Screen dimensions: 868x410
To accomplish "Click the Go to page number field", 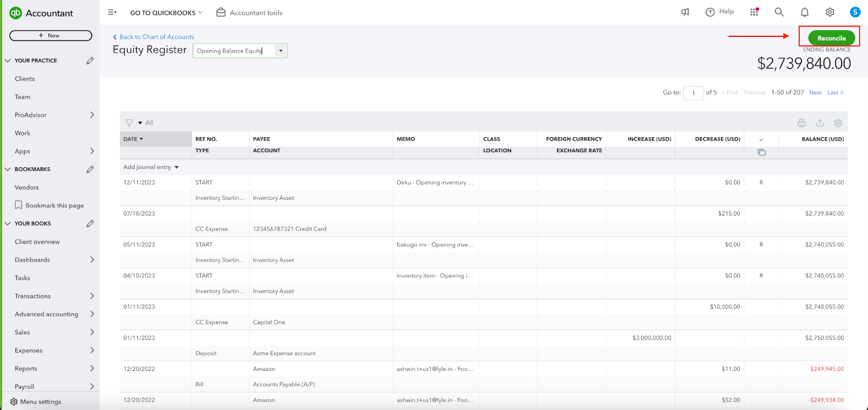I will [693, 93].
